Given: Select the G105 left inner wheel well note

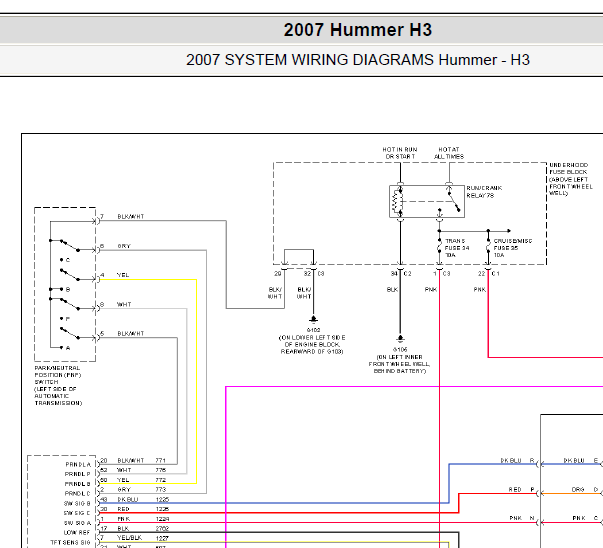Looking at the screenshot, I should 400,364.
